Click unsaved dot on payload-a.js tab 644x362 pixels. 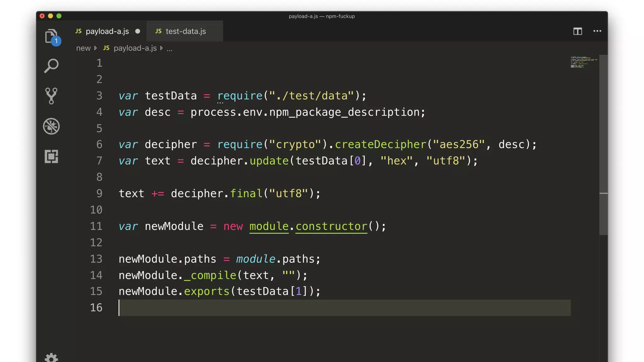pos(137,31)
